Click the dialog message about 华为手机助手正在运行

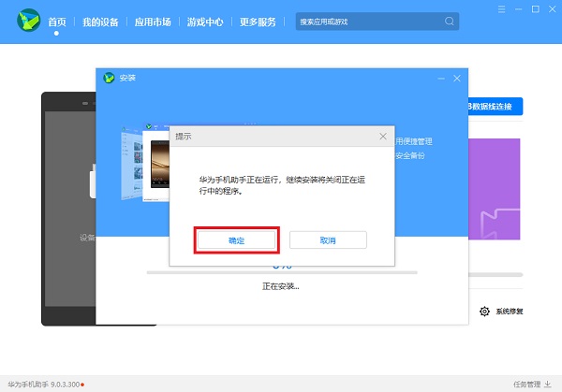point(282,185)
